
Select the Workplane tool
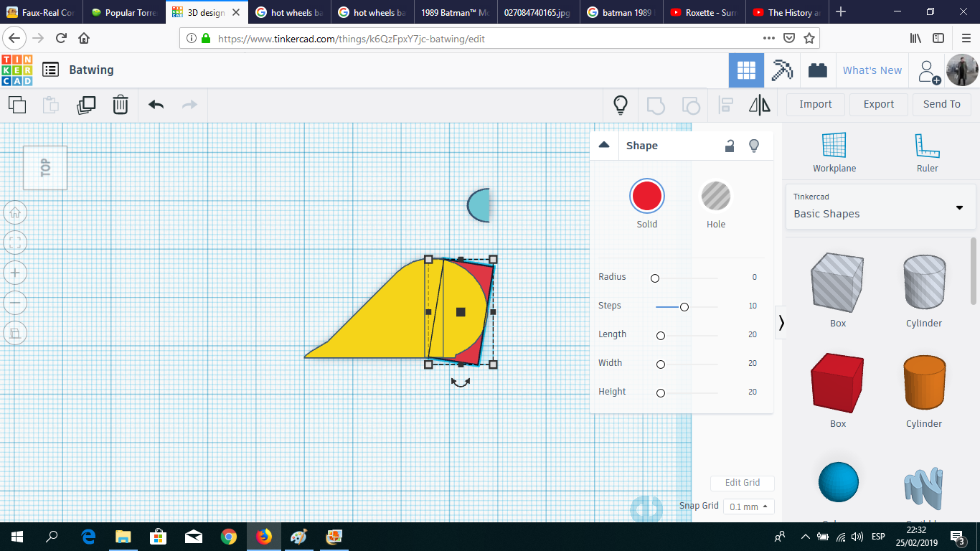[834, 153]
